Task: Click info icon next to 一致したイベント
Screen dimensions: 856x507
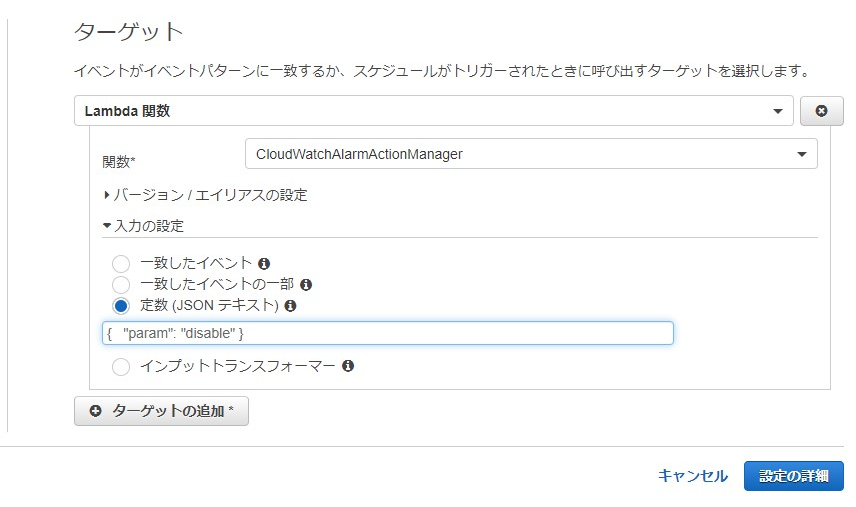Action: [x=264, y=264]
